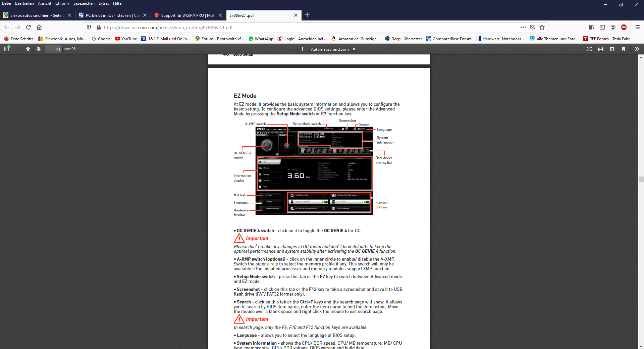Open page actions three-dot menu
Viewport: 644px width, 349px height.
click(x=523, y=27)
